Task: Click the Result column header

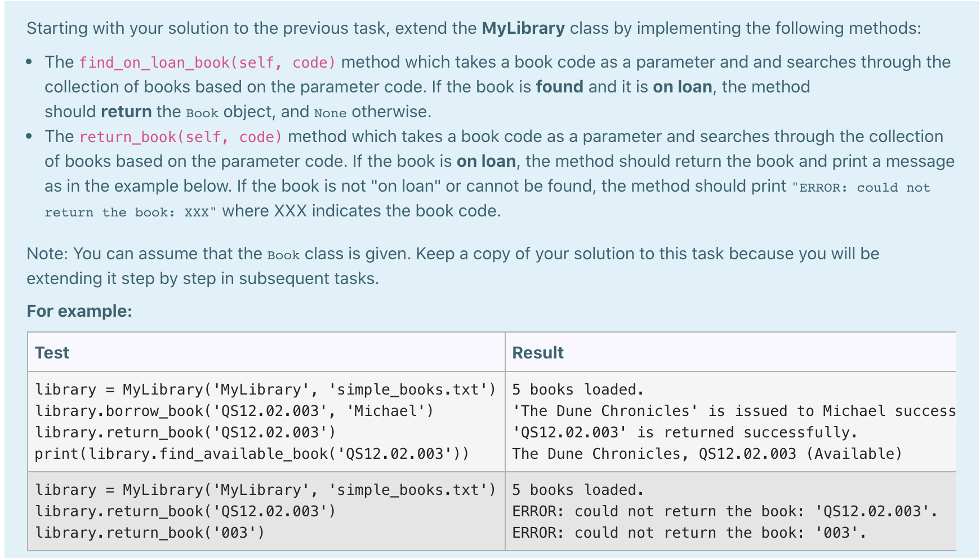Action: click(x=537, y=352)
